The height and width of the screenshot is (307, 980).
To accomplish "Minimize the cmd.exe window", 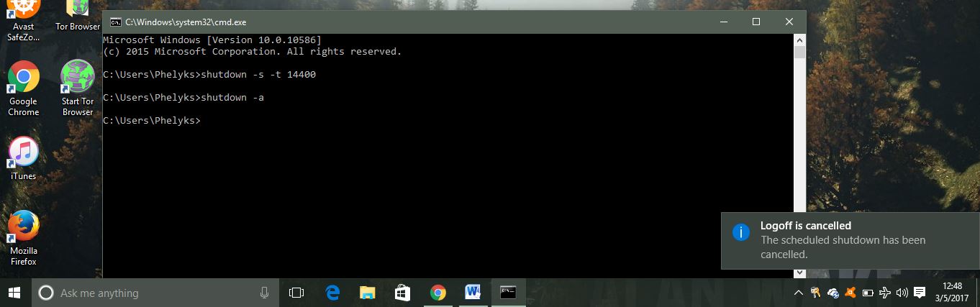I will point(723,22).
